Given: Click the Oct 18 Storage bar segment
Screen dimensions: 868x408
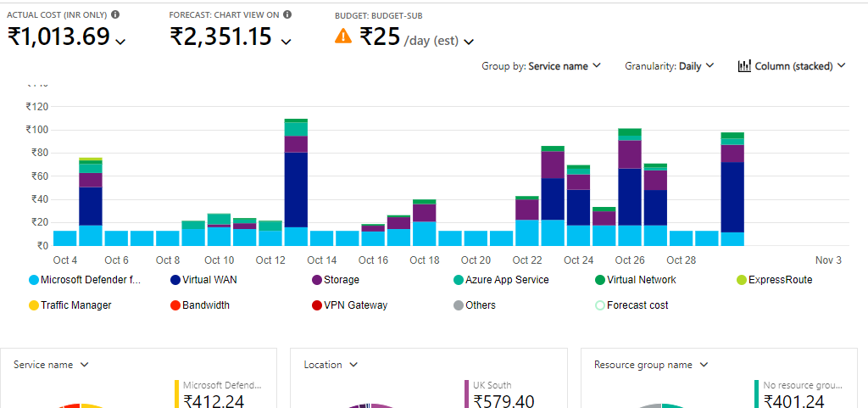Looking at the screenshot, I should [425, 213].
